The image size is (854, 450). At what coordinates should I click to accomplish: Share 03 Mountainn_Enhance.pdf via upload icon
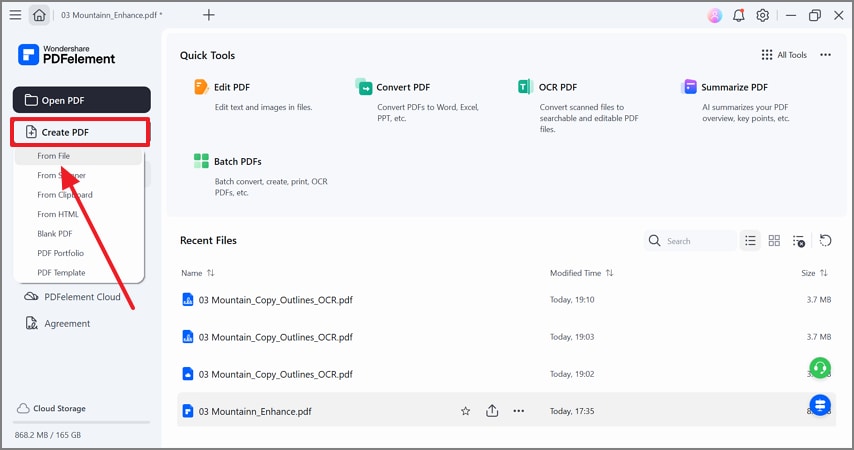point(492,411)
